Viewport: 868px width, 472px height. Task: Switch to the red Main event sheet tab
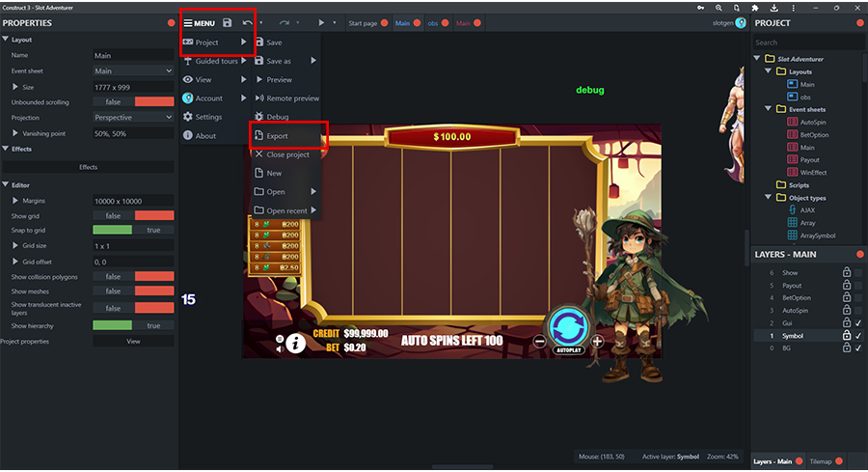(x=463, y=23)
